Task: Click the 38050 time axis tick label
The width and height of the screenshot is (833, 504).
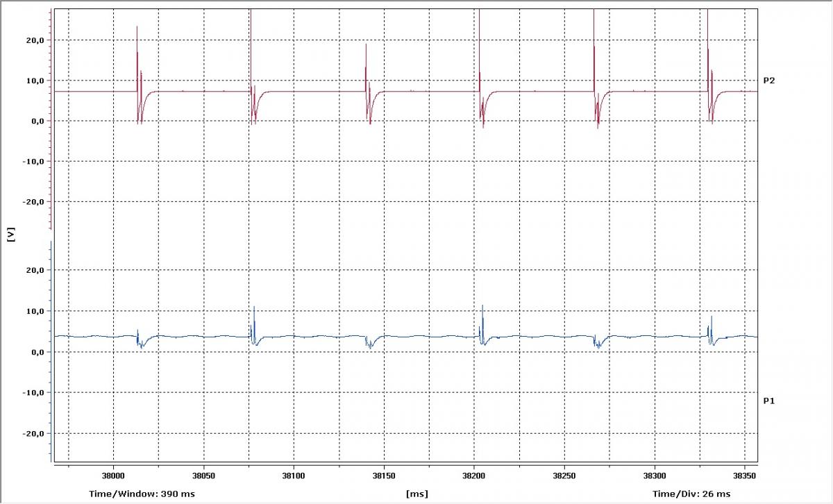Action: coord(203,476)
